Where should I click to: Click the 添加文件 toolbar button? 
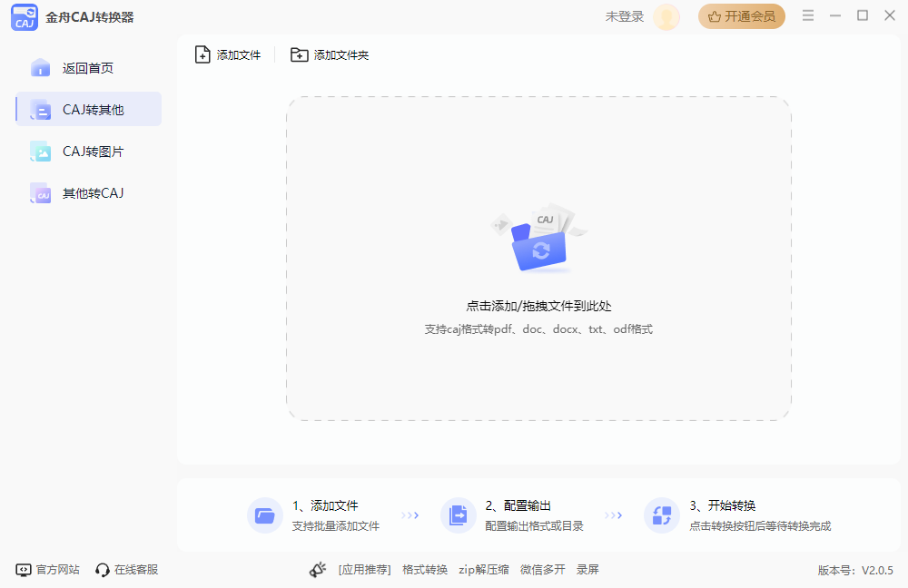point(228,55)
